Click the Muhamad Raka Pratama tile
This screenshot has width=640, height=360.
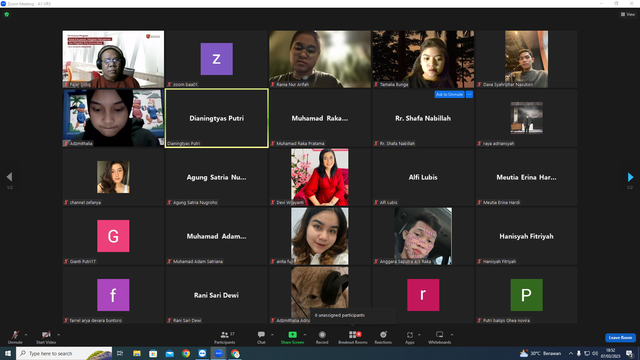[x=320, y=118]
